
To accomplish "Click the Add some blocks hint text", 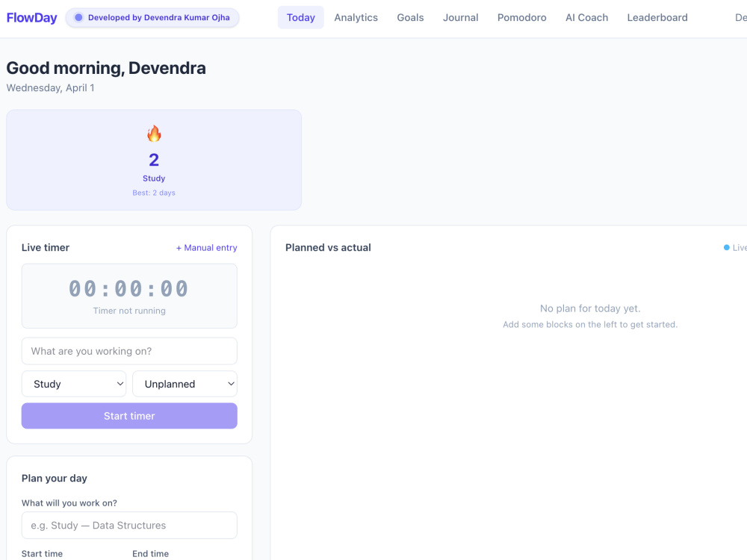I will [x=590, y=325].
